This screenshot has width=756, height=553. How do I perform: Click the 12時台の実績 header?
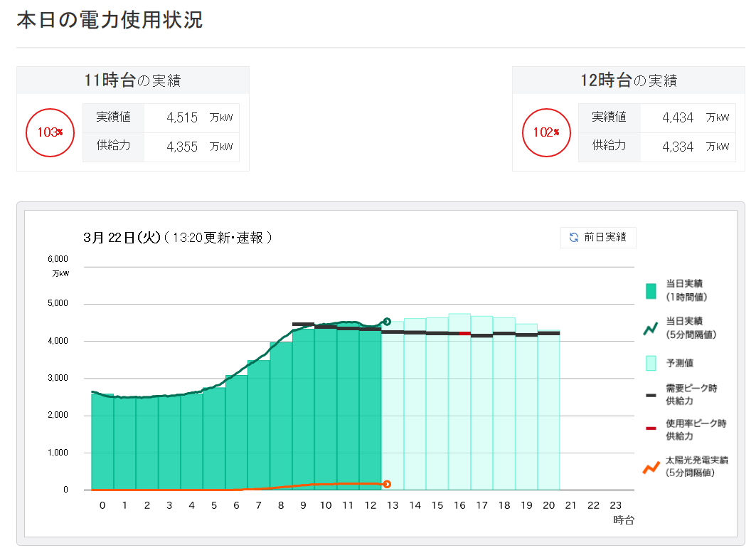click(x=629, y=80)
